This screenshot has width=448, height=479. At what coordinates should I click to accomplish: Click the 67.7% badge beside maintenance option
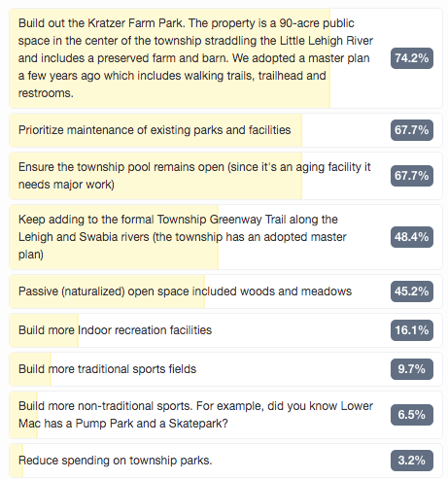tap(412, 130)
